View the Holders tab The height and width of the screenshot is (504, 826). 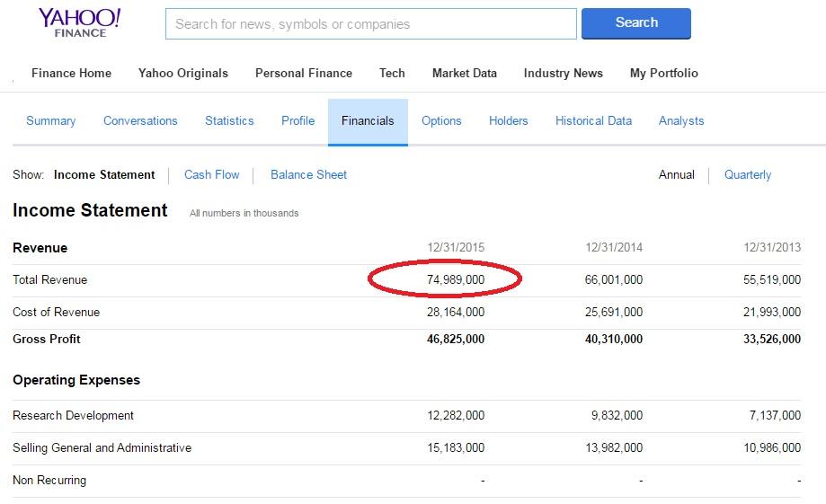click(508, 121)
